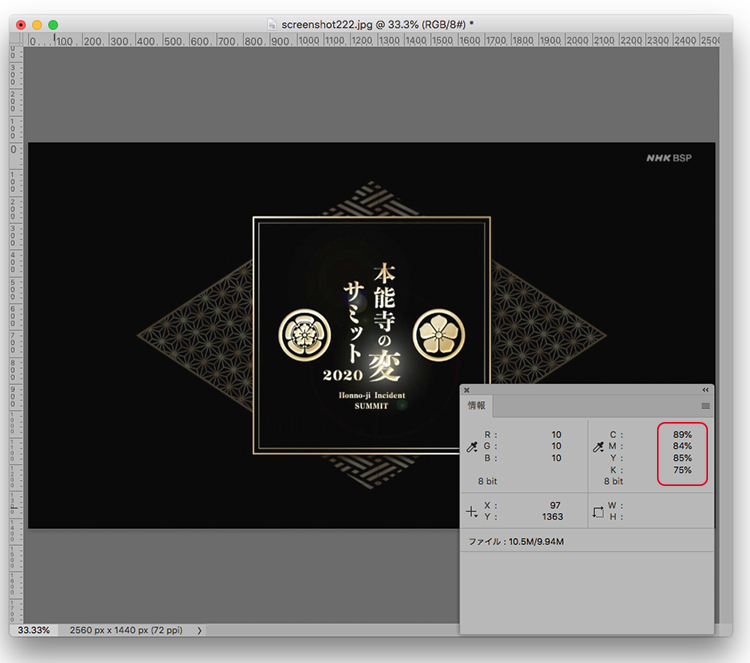This screenshot has height=663, width=750.
Task: Click the zoom percentage field showing 33.33%
Action: click(33, 631)
